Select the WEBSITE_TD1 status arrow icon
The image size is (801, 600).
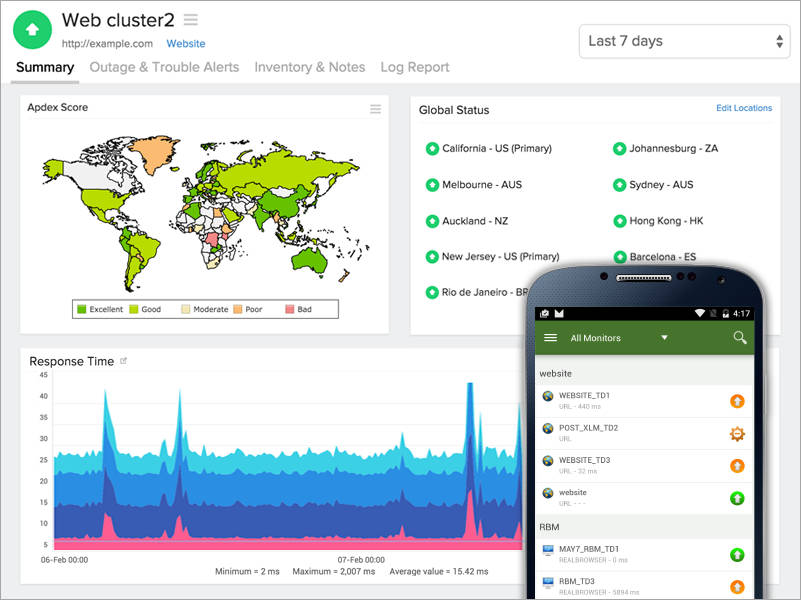[736, 400]
